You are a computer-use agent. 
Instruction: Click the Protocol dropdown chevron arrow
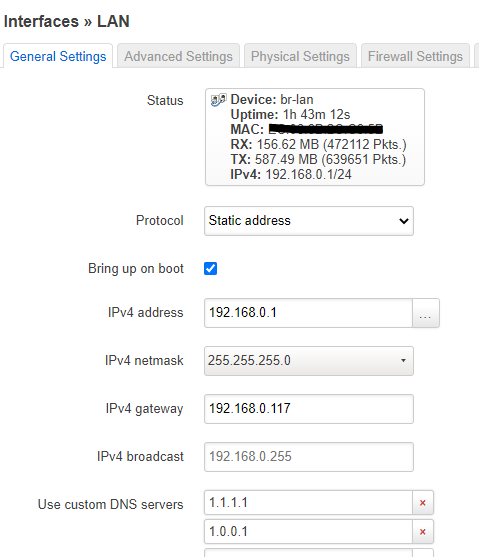[x=404, y=221]
